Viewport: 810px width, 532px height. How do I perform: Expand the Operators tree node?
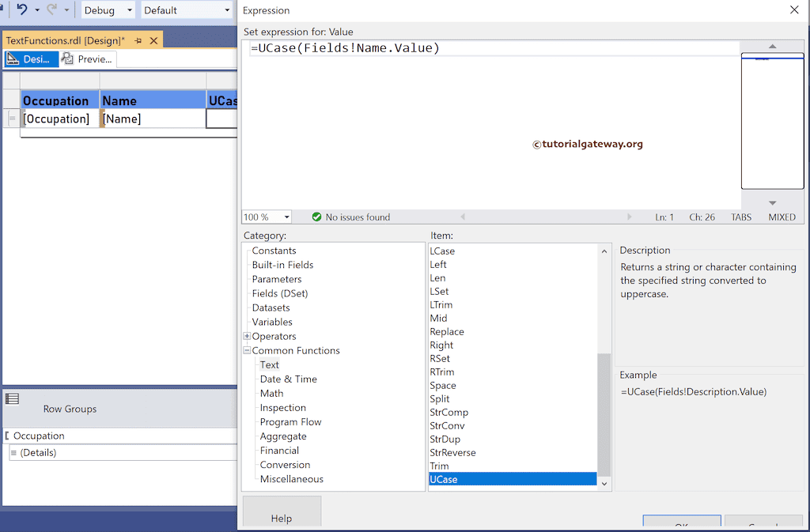247,336
